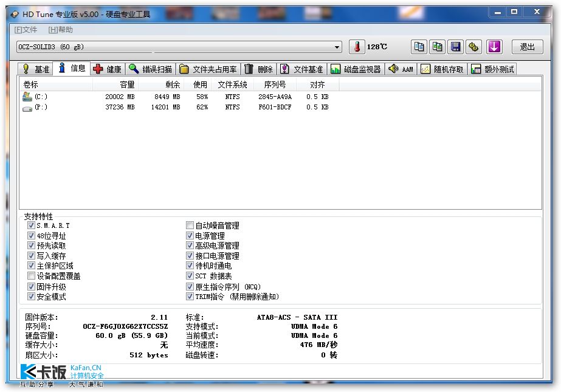Toggle the 接口电源管理 checkbox
Image resolution: width=561 pixels, height=392 pixels.
point(190,256)
